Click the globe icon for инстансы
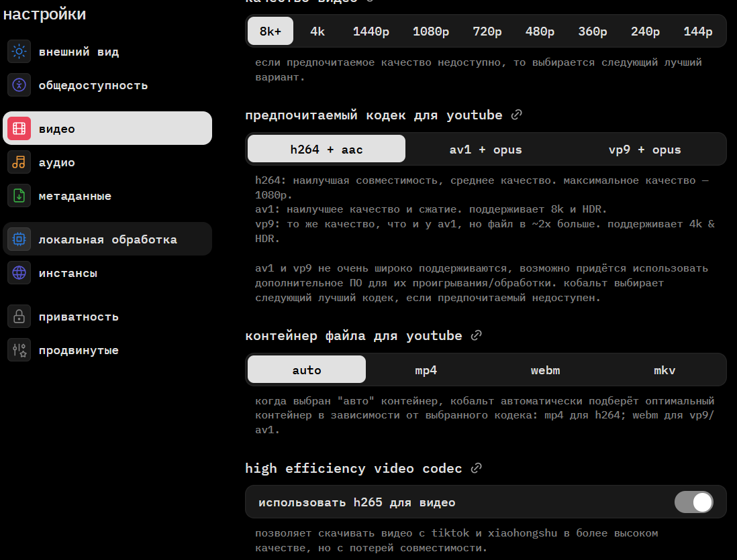 coord(19,273)
